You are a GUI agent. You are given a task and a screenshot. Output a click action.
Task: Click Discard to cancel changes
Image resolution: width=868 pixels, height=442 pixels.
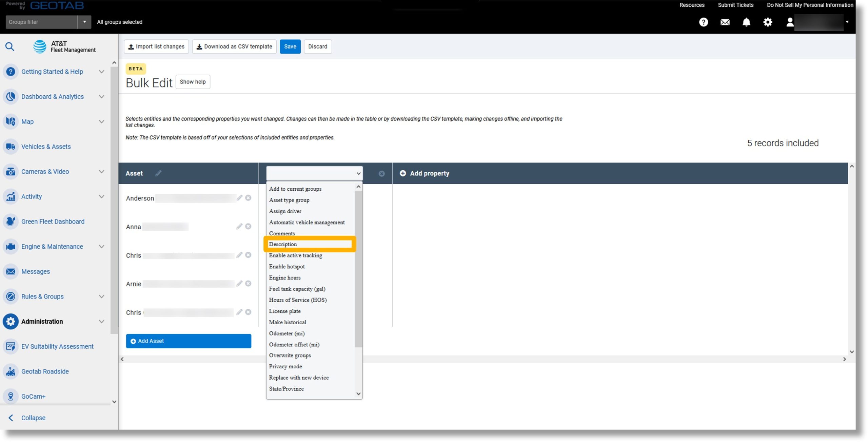point(318,46)
